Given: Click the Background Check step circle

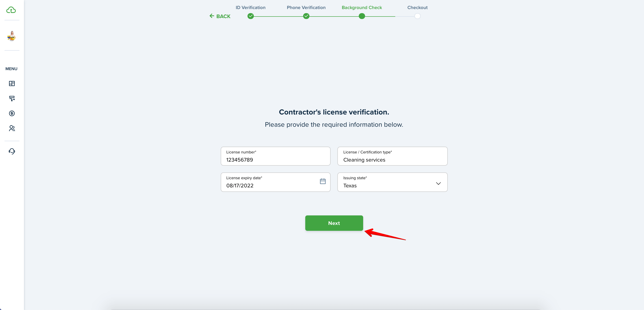Looking at the screenshot, I should point(362,16).
